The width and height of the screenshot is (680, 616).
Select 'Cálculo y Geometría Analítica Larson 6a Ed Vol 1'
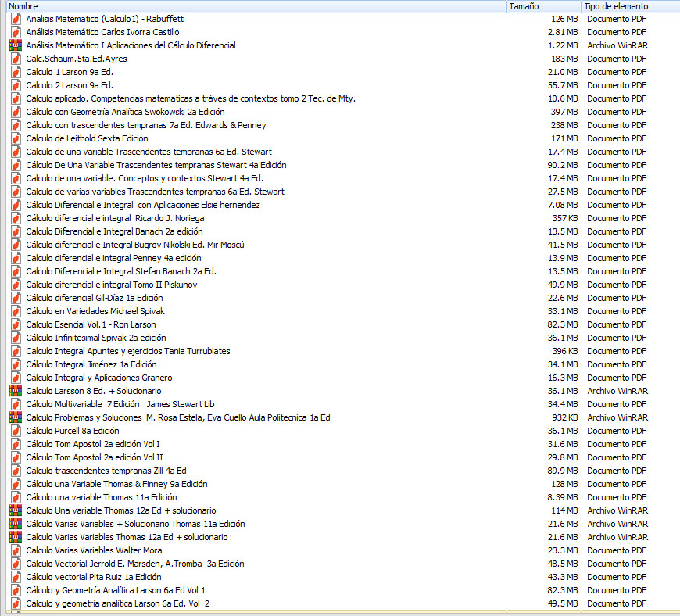(x=116, y=590)
